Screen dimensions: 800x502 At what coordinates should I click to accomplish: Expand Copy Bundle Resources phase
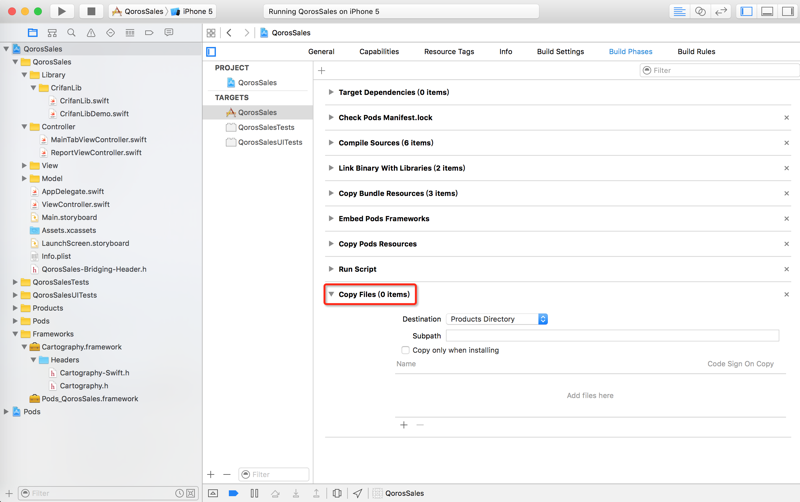[331, 193]
